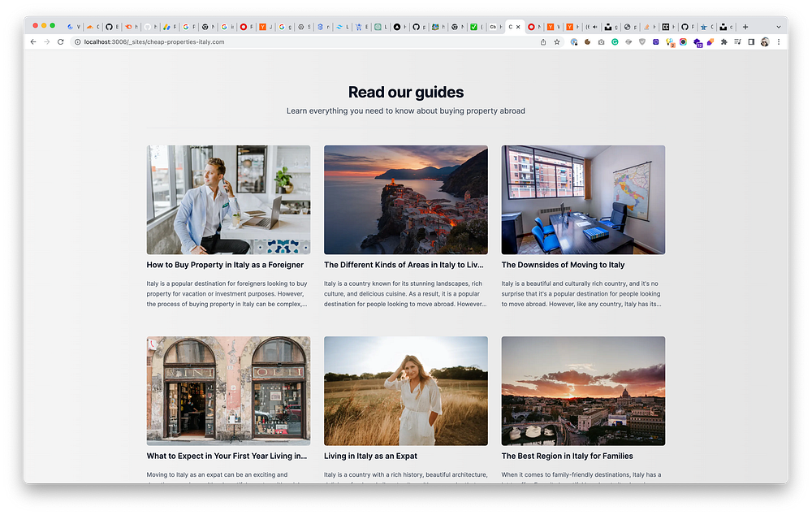Click excerpt starting 'Italy is a popular destination'

(x=227, y=294)
